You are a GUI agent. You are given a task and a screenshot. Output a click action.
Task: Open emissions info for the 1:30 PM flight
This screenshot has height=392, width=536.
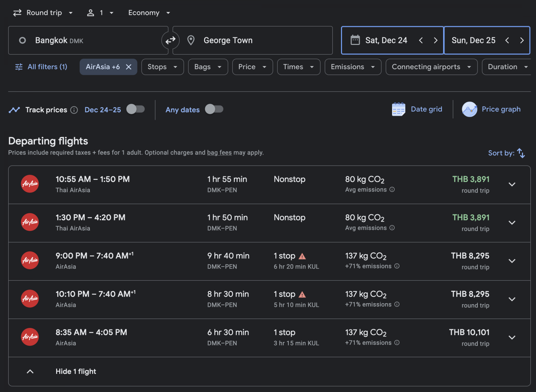point(392,228)
